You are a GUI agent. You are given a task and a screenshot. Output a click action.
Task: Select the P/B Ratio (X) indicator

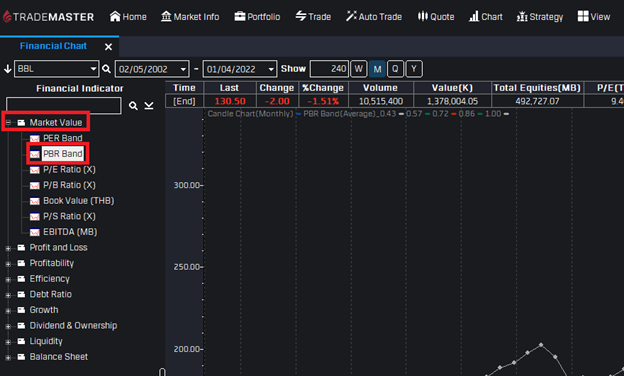[69, 185]
